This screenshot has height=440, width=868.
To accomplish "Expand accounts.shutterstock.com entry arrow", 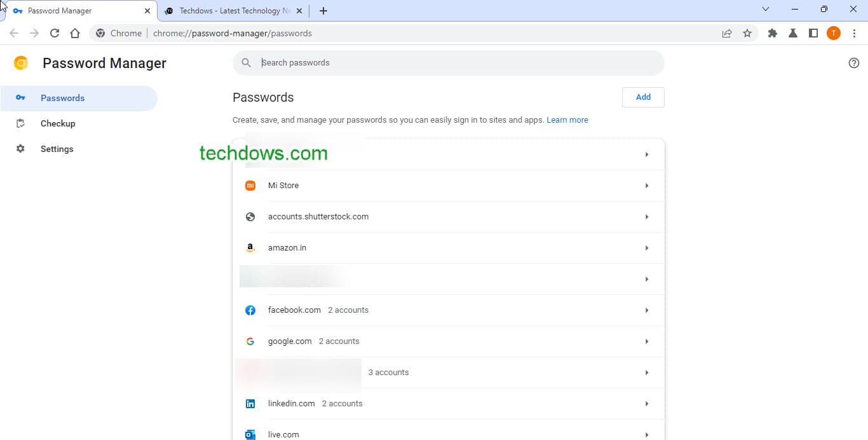I will click(647, 217).
